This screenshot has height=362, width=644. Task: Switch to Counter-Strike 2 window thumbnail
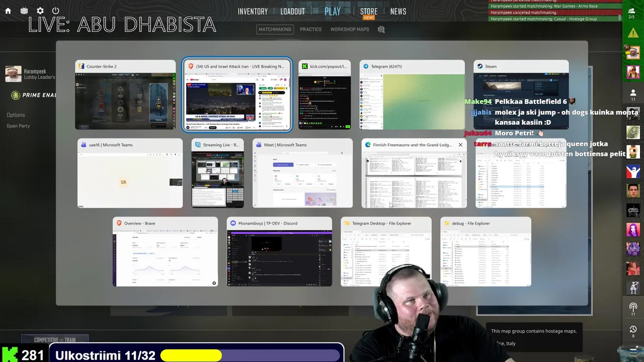(x=125, y=95)
